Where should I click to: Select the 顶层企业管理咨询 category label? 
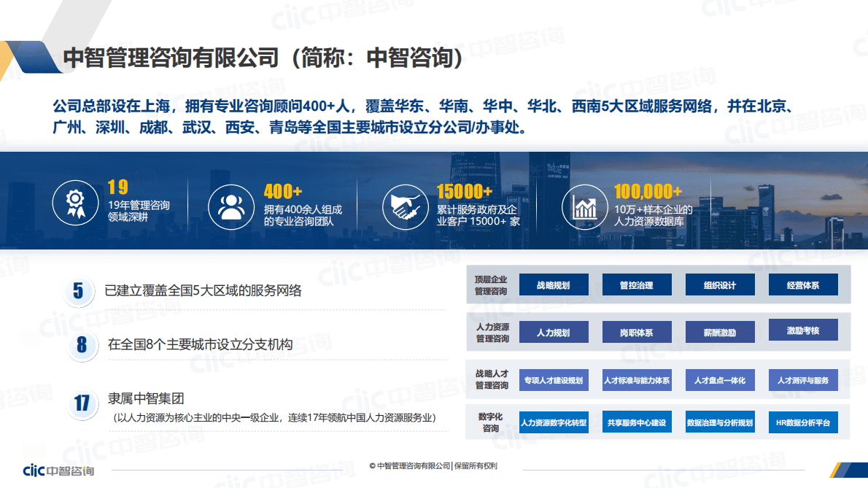click(489, 283)
